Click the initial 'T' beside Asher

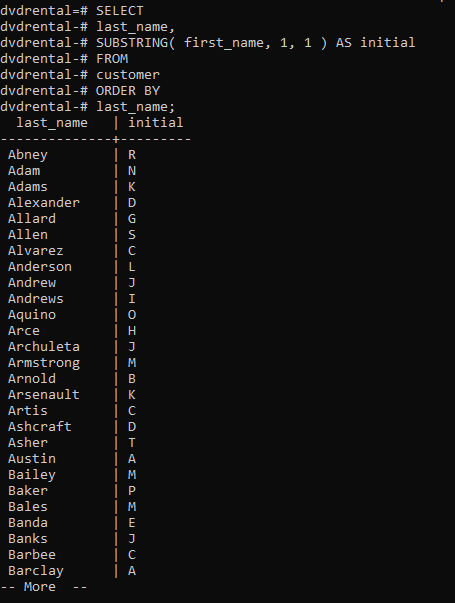[132, 443]
